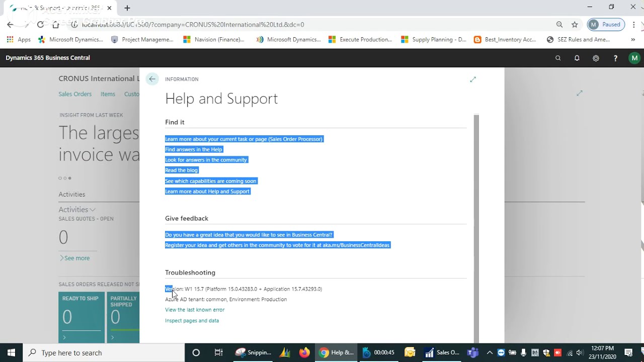The height and width of the screenshot is (362, 644).
Task: Open 'Read the blog' link
Action: (x=182, y=170)
